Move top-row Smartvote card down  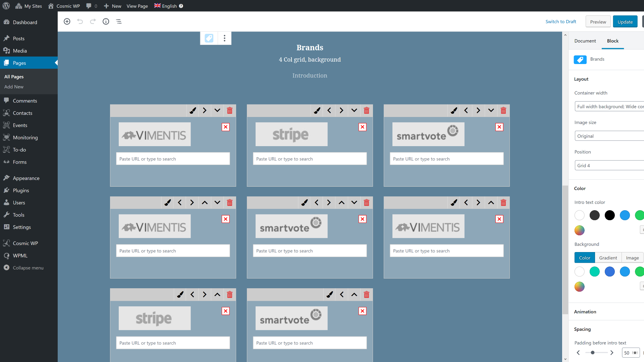[491, 111]
